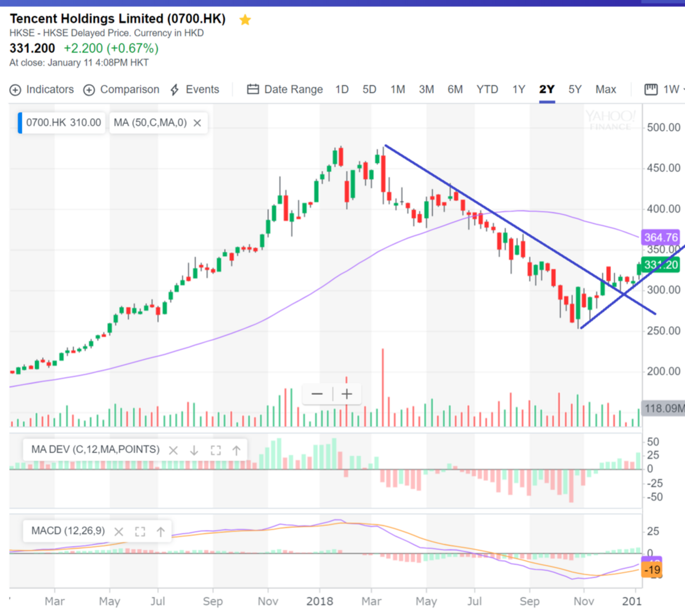Click the orange -19 MACD value tag
685x616 pixels.
652,570
